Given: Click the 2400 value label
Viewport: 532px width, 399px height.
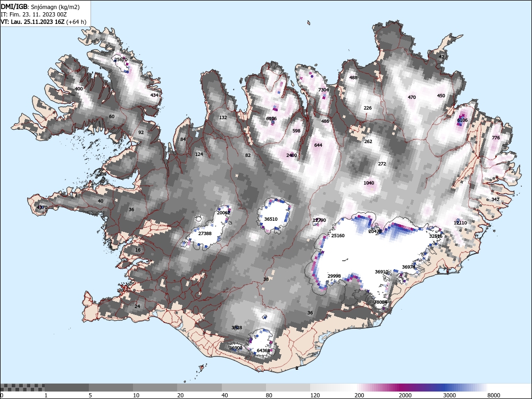Looking at the screenshot, I should pos(292,155).
